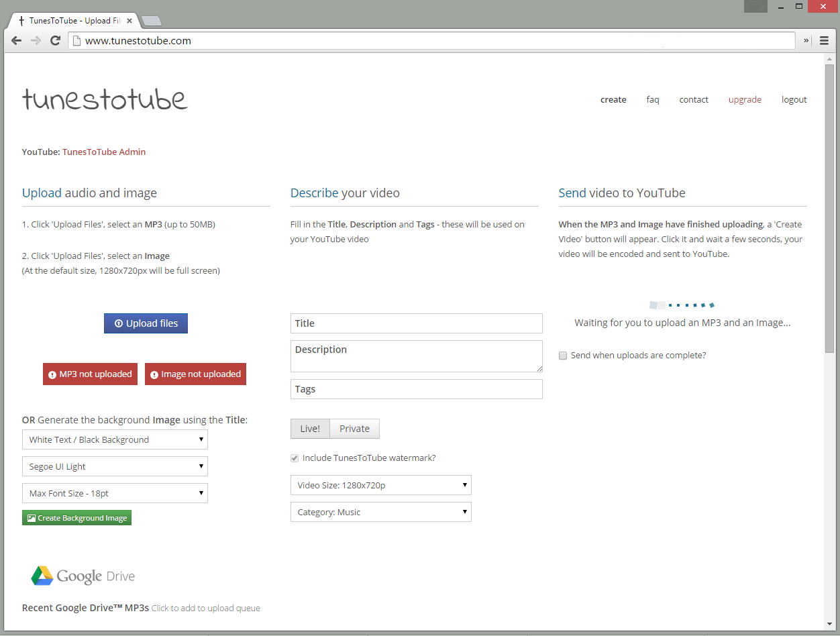Viewport: 840px width, 636px height.
Task: Open the Video Size: 1280x720p dropdown
Action: [381, 486]
